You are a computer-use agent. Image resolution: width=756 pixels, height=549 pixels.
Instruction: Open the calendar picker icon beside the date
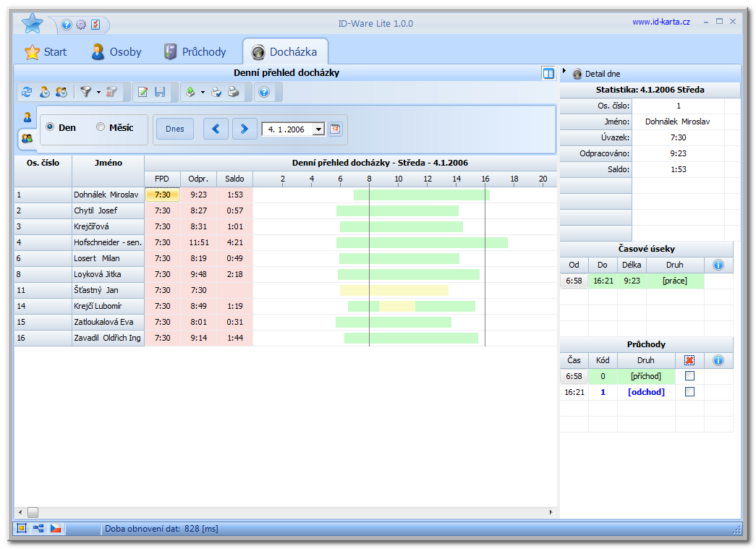(335, 129)
